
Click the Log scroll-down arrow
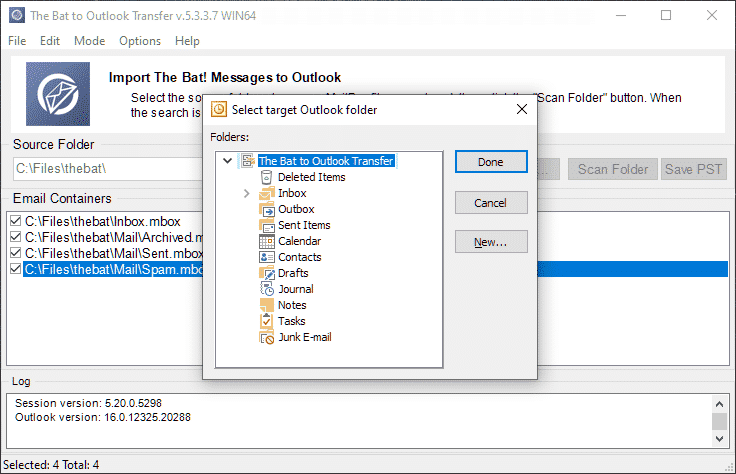coord(719,439)
